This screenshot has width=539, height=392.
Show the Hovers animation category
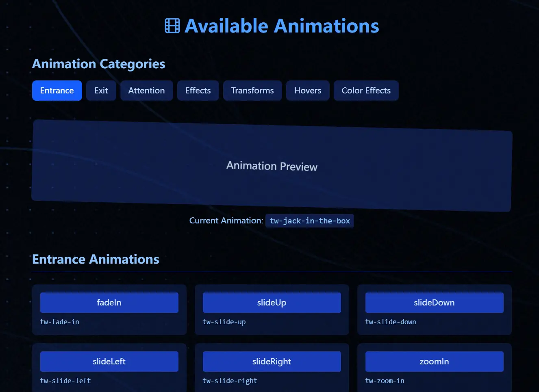pyautogui.click(x=308, y=91)
